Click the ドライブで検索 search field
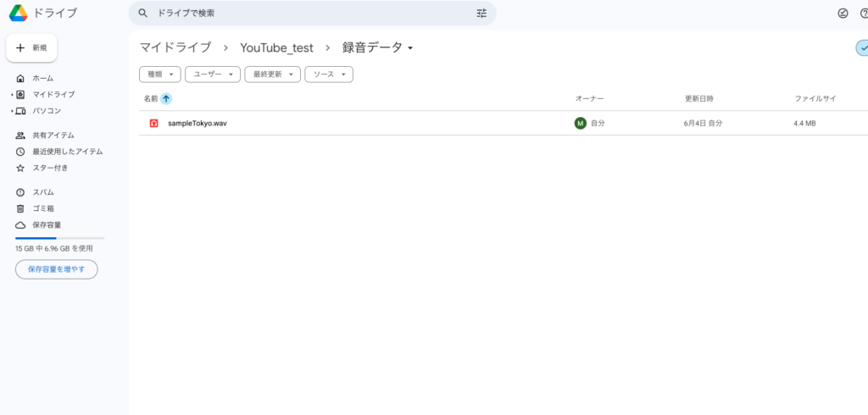868x415 pixels. point(312,14)
